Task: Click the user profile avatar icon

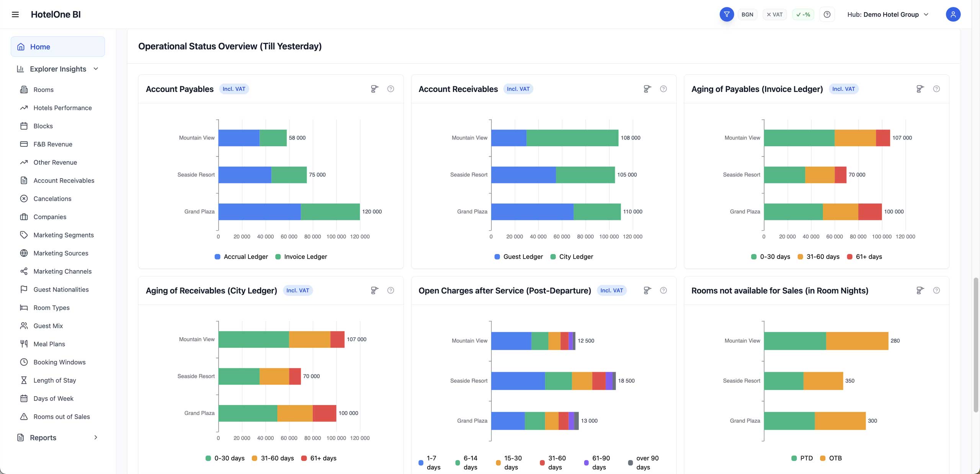Action: [953, 15]
